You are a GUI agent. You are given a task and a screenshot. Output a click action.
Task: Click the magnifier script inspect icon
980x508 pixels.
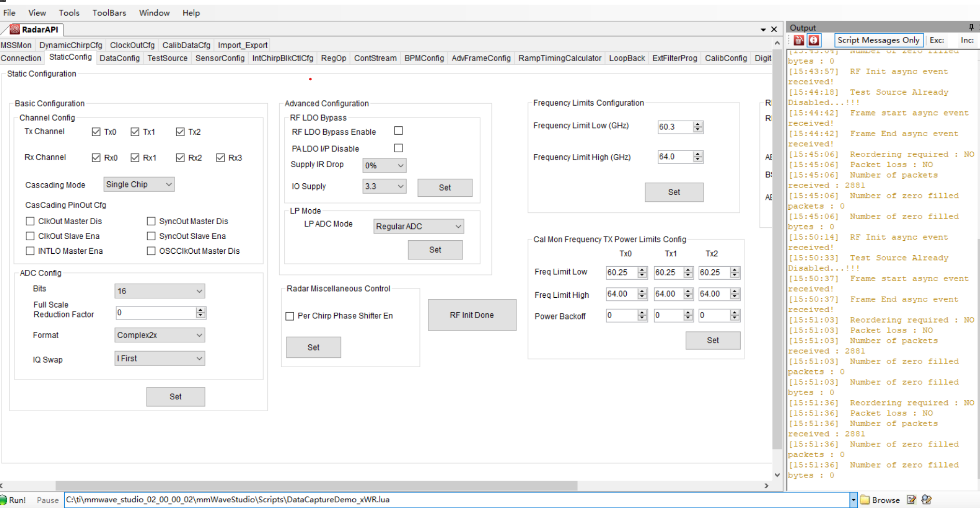point(927,500)
